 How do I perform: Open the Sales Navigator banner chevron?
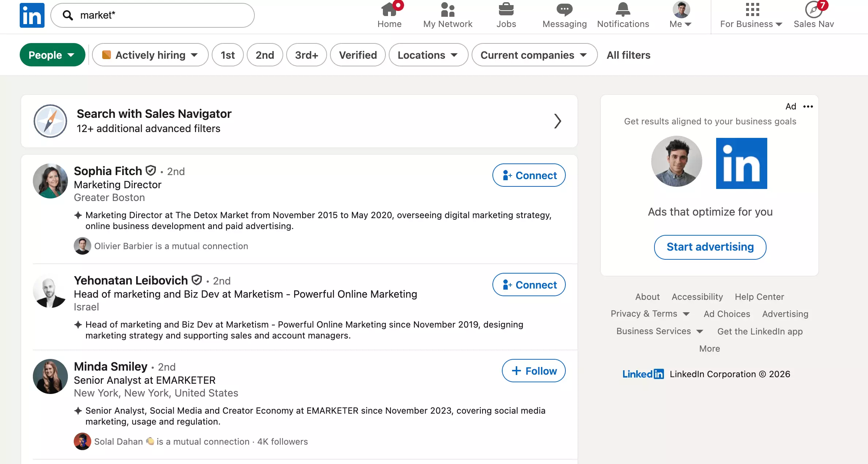[557, 121]
